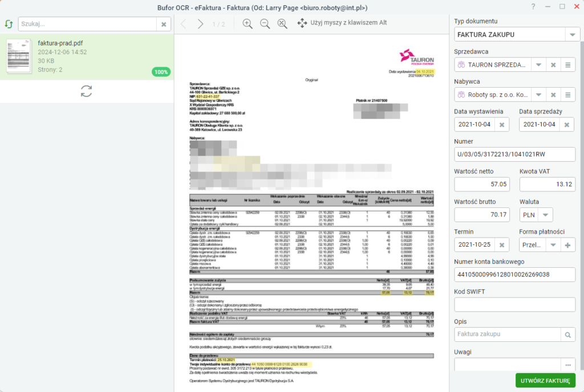Viewport: 584px width, 392px height.
Task: Click the green refresh icon beside search
Action: (x=9, y=24)
